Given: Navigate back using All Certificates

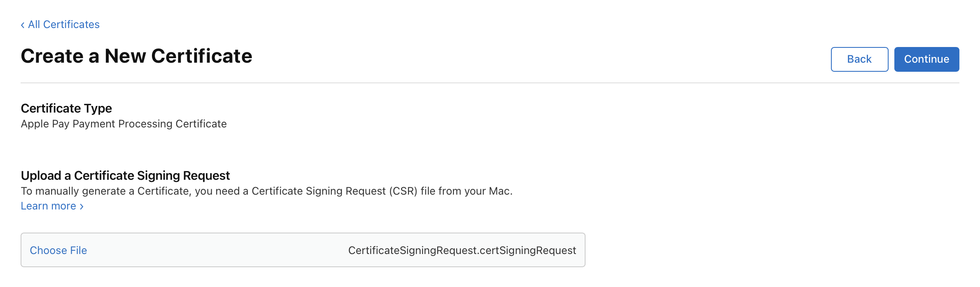Looking at the screenshot, I should coord(63,25).
